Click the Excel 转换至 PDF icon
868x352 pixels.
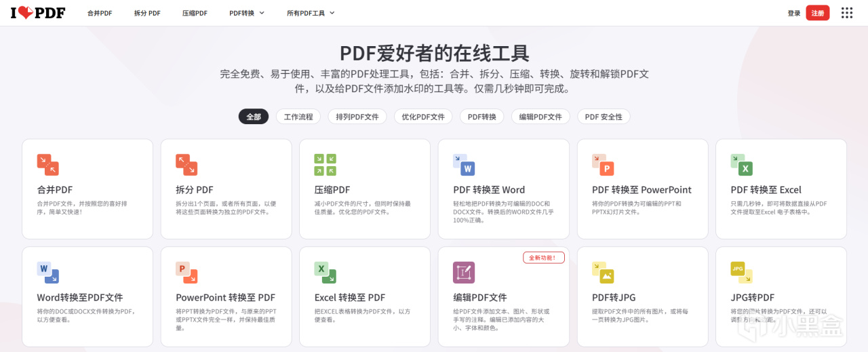325,273
